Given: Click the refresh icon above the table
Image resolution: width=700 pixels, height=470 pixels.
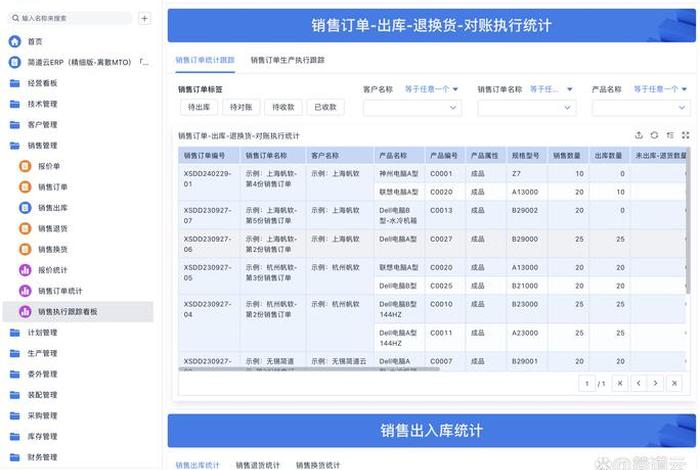Looking at the screenshot, I should pyautogui.click(x=654, y=135).
